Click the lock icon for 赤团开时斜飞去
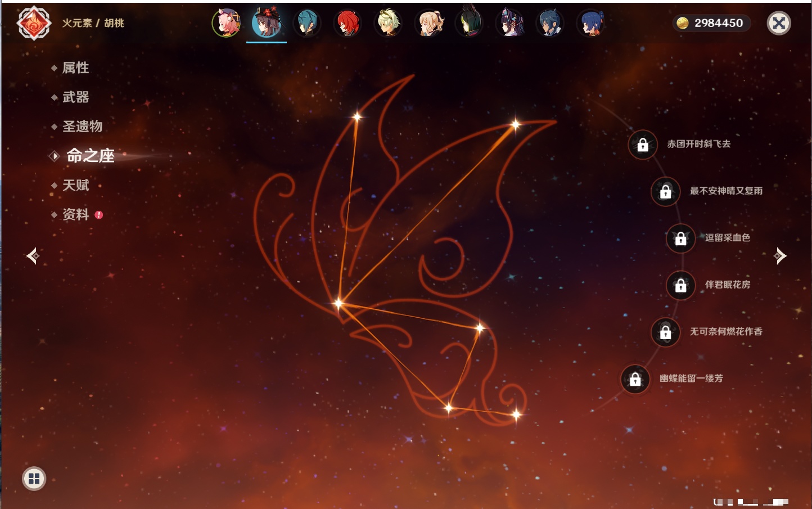The image size is (812, 509). (x=643, y=145)
